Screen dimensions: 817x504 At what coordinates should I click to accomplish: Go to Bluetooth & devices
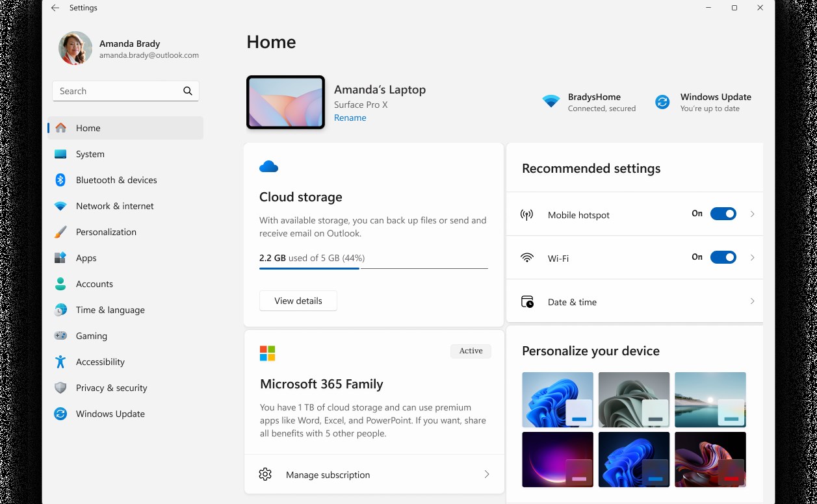(125, 180)
